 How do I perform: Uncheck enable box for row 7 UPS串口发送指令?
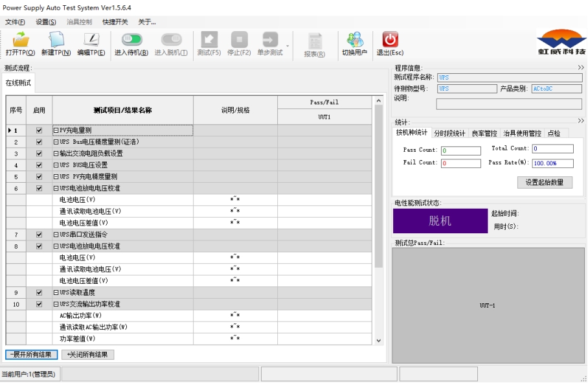39,235
